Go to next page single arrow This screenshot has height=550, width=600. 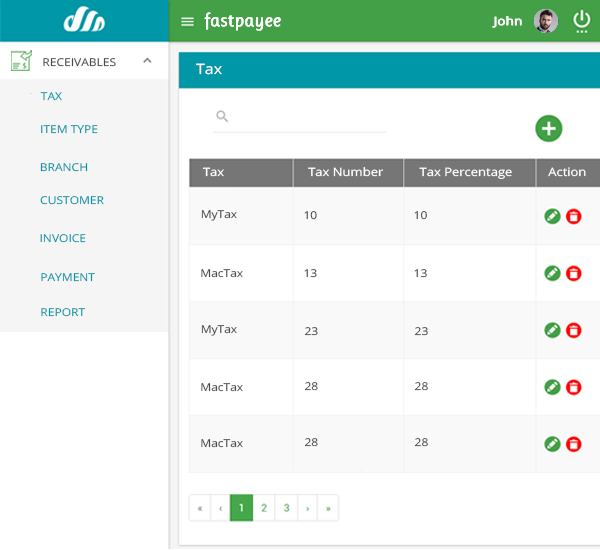pyautogui.click(x=307, y=508)
